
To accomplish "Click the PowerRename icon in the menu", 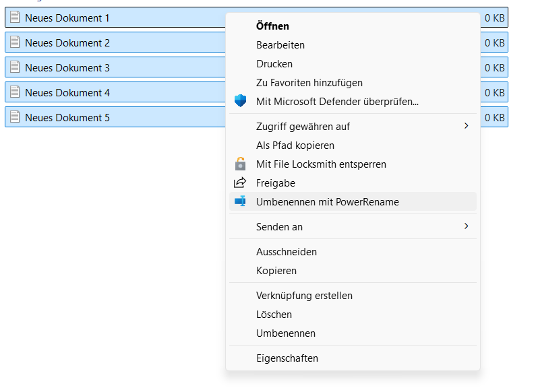I will point(240,201).
